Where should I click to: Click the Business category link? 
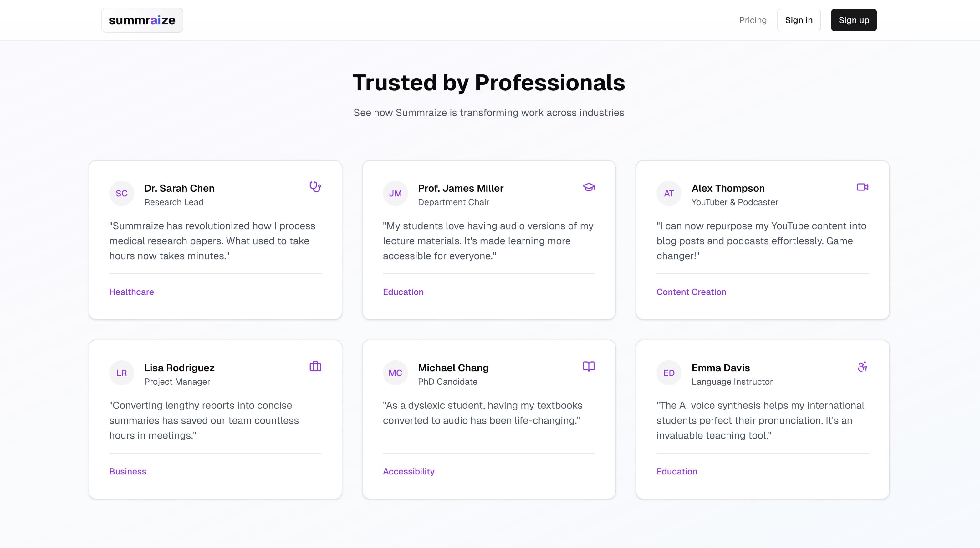point(127,471)
